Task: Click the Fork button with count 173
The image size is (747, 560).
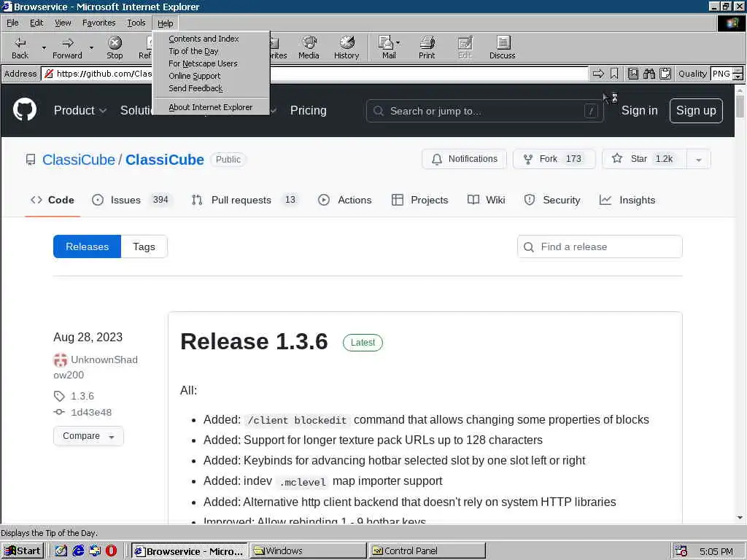Action: (x=554, y=159)
